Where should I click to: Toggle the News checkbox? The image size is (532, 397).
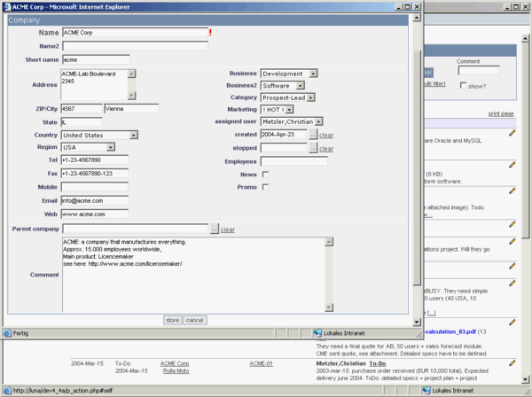coord(265,175)
